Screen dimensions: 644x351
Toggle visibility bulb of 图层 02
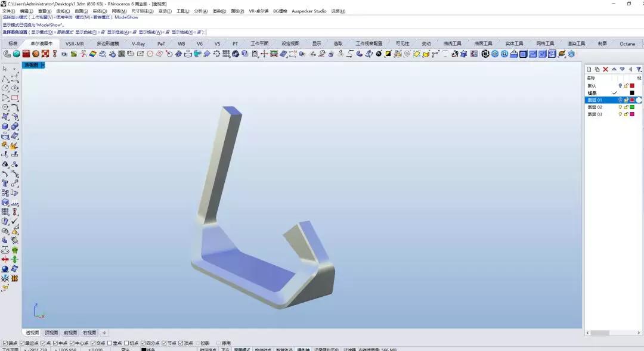[x=620, y=107]
